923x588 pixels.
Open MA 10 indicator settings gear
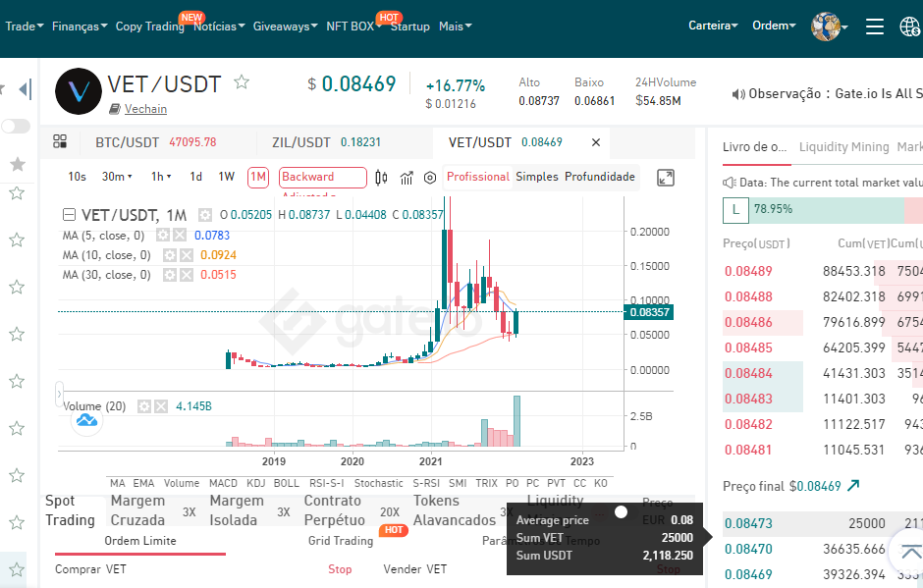(x=170, y=255)
